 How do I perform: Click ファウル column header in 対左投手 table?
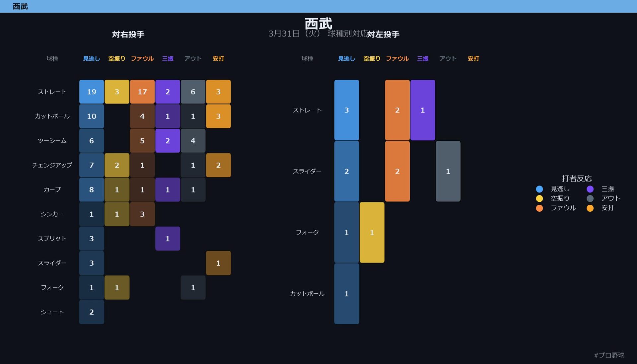tap(397, 59)
